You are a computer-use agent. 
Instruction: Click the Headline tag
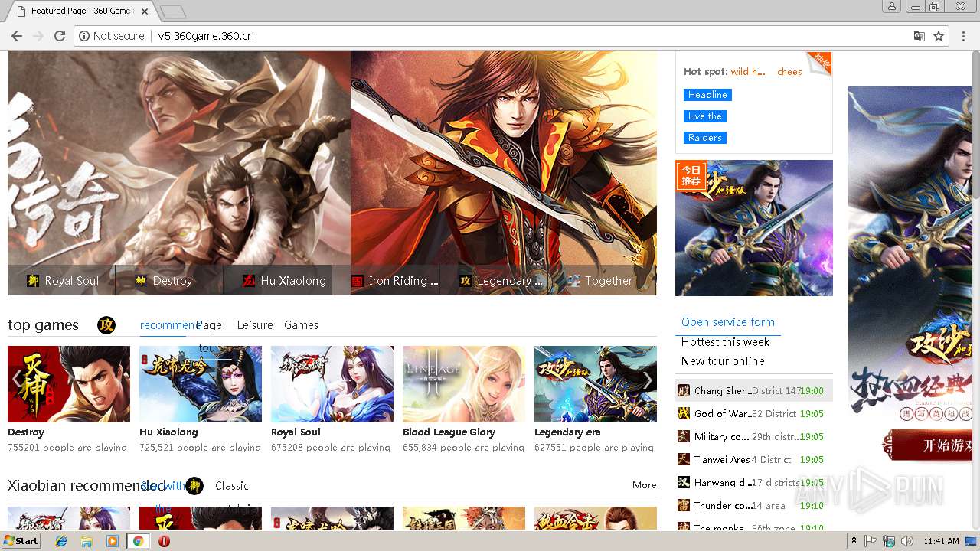coord(707,95)
